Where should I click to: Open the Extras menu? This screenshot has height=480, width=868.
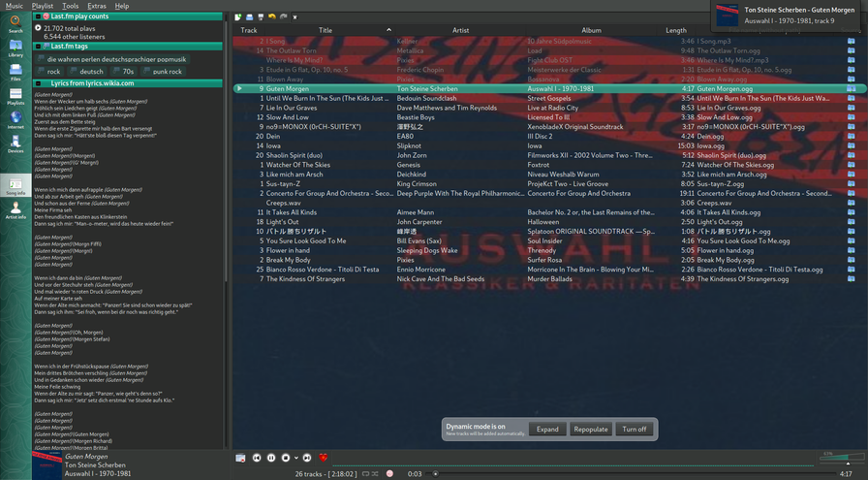pos(96,6)
